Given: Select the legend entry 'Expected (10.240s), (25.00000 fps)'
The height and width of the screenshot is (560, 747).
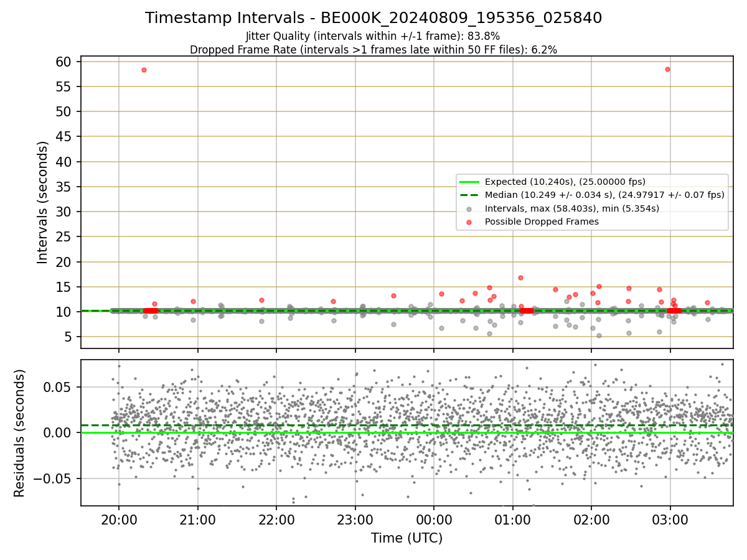Looking at the screenshot, I should (565, 182).
